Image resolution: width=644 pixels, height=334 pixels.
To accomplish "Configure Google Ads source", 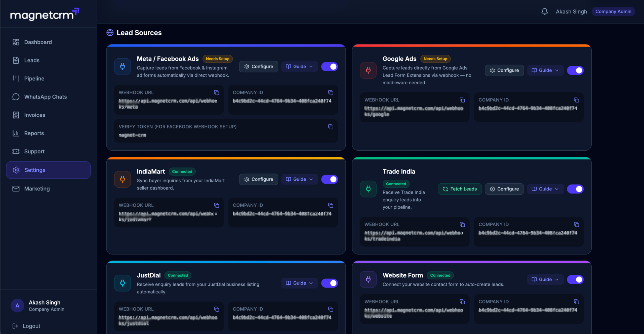I will [x=504, y=70].
